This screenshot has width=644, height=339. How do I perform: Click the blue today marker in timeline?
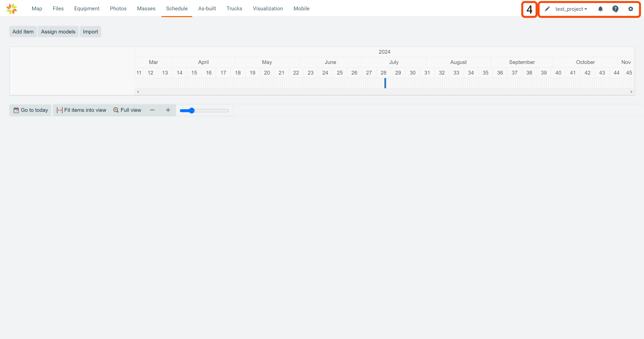385,83
